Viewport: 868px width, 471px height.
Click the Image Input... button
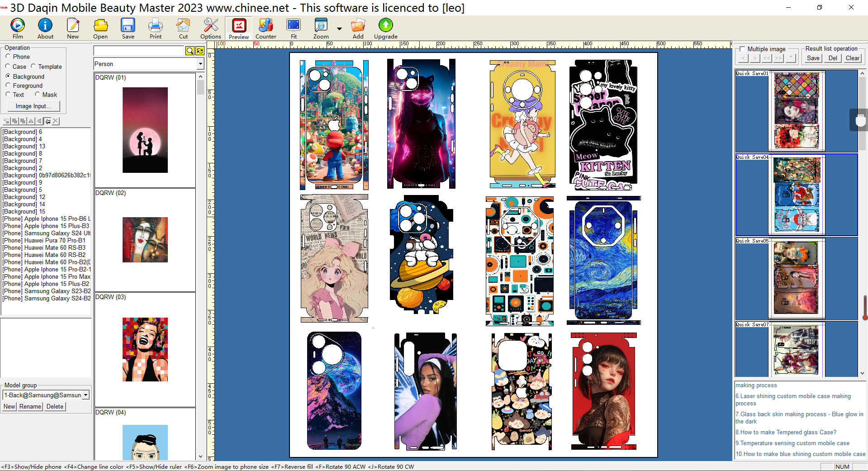pos(34,106)
